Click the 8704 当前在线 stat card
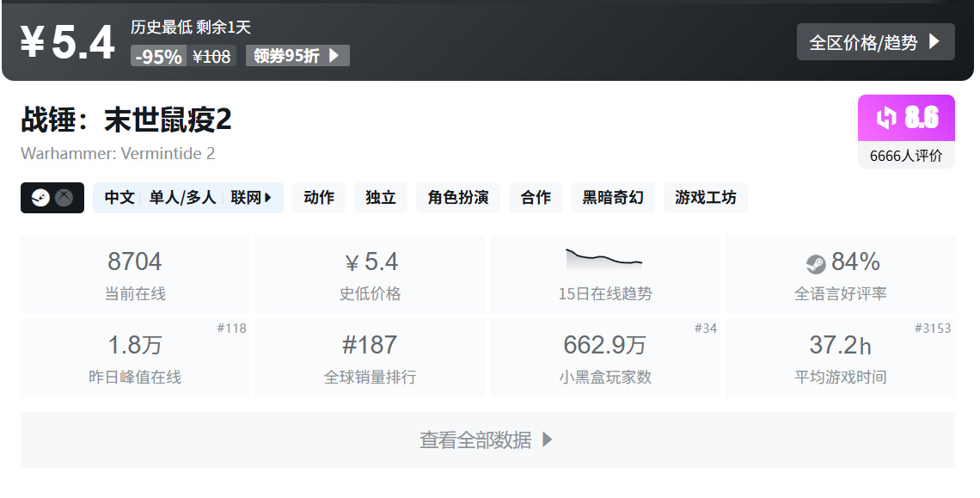 pyautogui.click(x=135, y=274)
